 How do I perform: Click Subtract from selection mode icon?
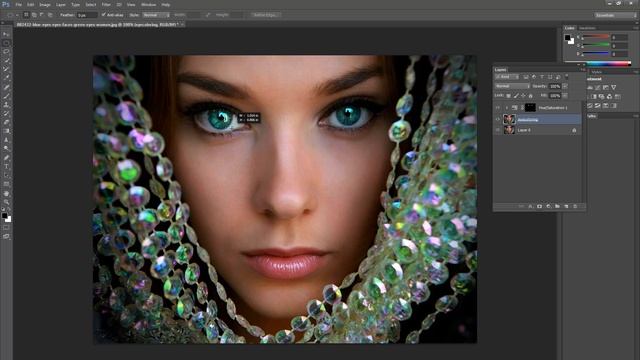tap(42, 15)
